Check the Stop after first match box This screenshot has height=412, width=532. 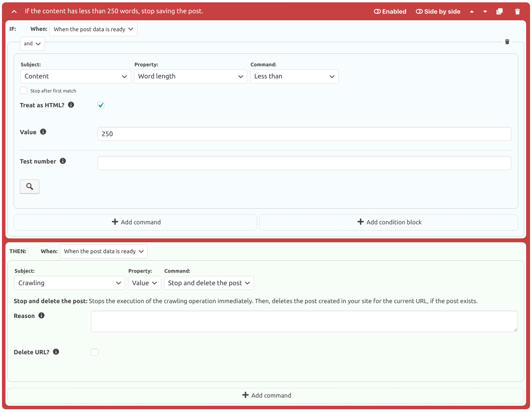coord(24,91)
